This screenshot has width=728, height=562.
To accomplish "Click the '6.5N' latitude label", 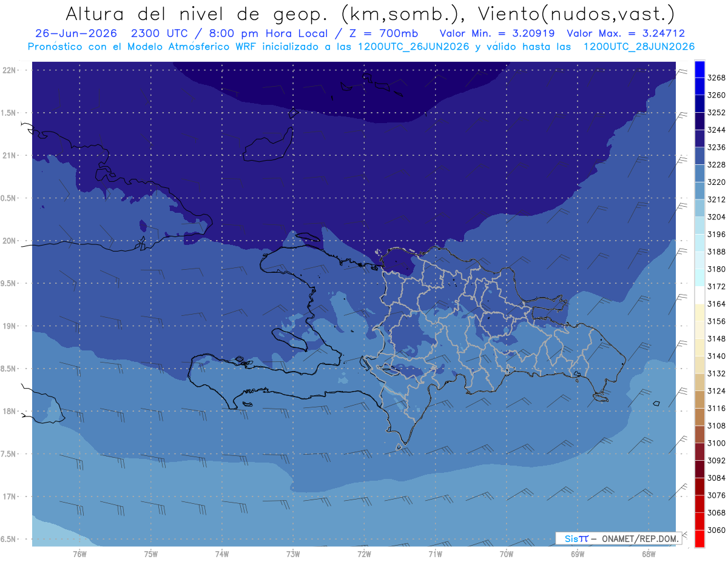I will point(8,540).
